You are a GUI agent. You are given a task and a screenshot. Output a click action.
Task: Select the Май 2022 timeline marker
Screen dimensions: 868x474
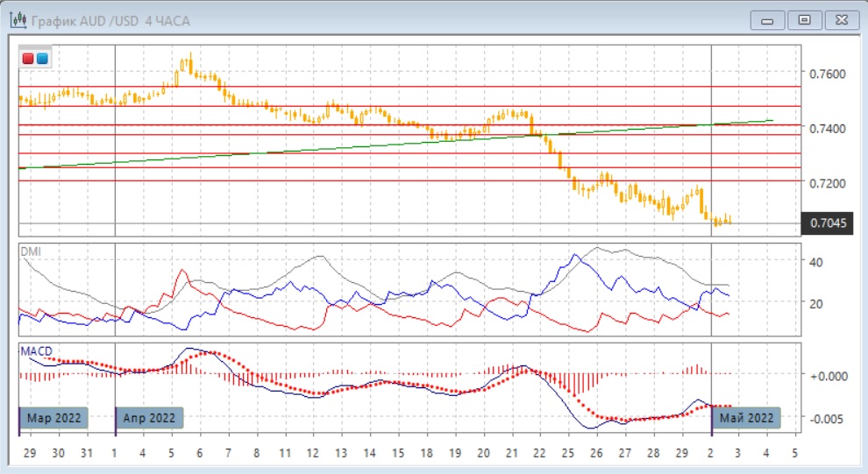click(746, 418)
